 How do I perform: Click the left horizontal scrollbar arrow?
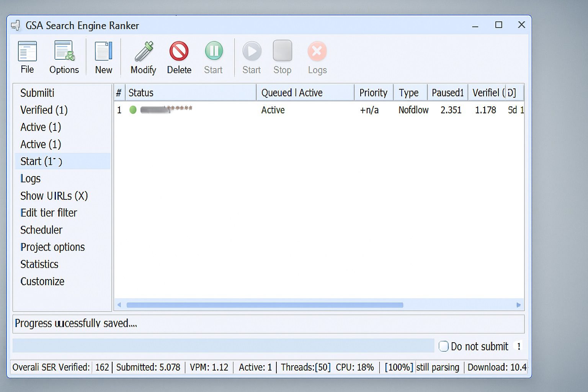point(119,305)
